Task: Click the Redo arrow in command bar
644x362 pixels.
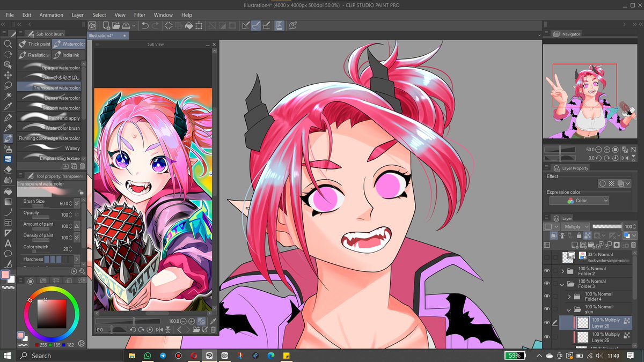Action: click(156, 25)
